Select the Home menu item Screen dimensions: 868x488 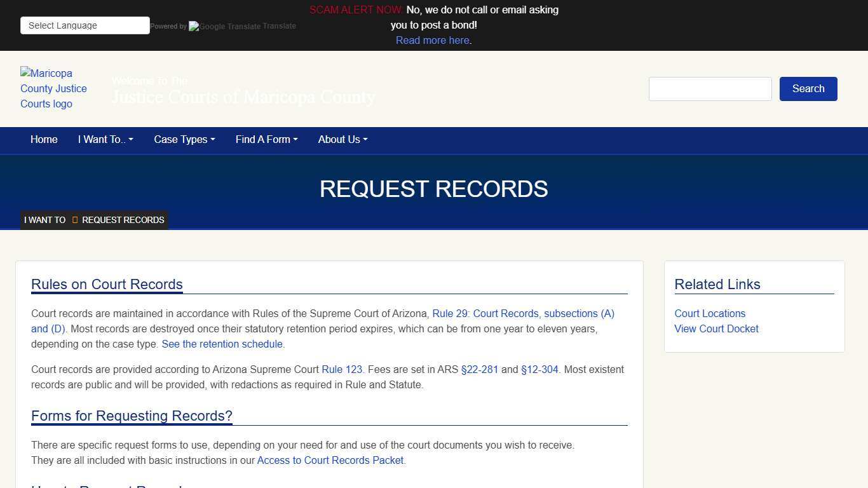[44, 139]
